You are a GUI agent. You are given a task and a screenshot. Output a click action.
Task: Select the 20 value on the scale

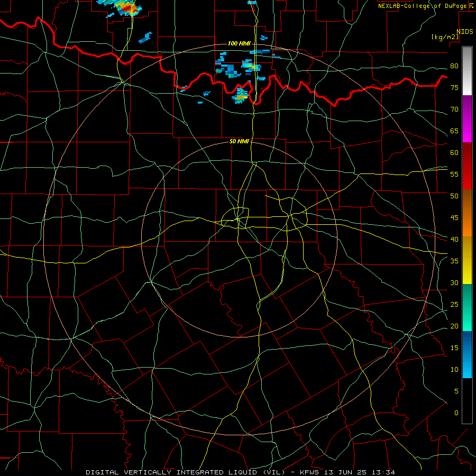coord(454,326)
